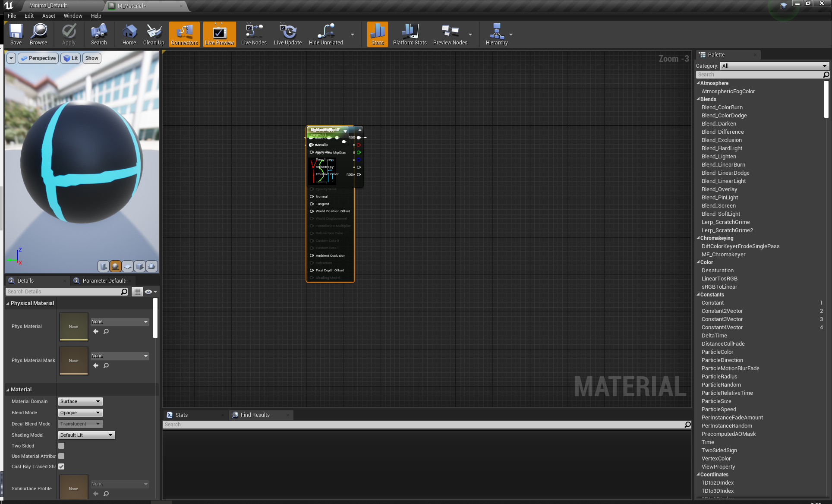The width and height of the screenshot is (832, 504).
Task: Click the Palette search field
Action: (760, 74)
